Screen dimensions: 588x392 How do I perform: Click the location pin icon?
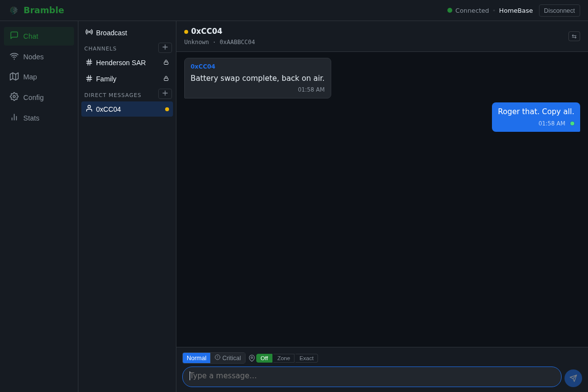tap(252, 358)
